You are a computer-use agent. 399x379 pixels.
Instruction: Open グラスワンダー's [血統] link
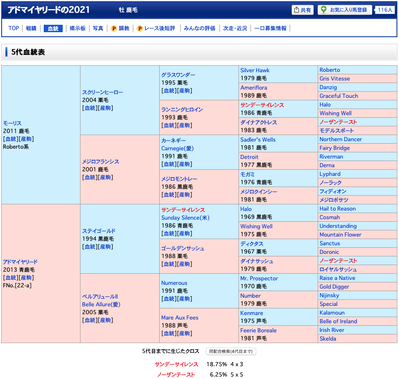[x=169, y=91]
